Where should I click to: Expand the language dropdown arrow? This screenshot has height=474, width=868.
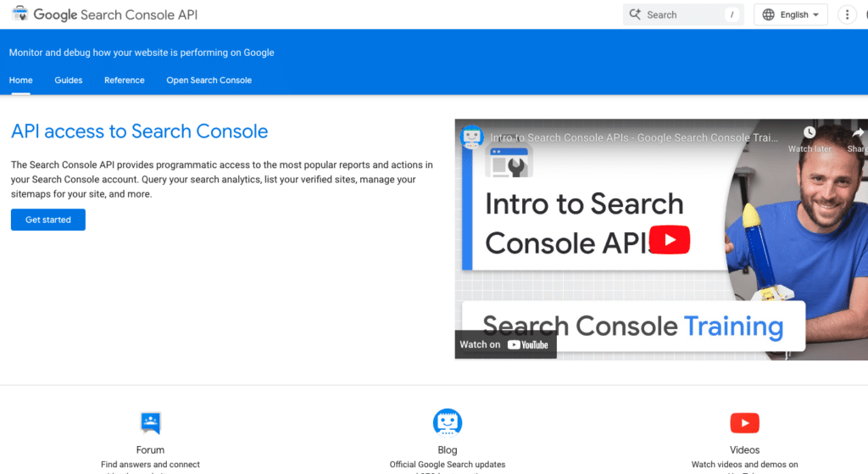click(x=816, y=15)
